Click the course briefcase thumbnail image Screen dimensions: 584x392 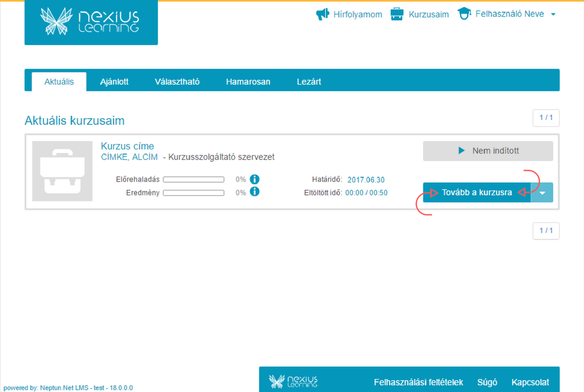pos(62,171)
